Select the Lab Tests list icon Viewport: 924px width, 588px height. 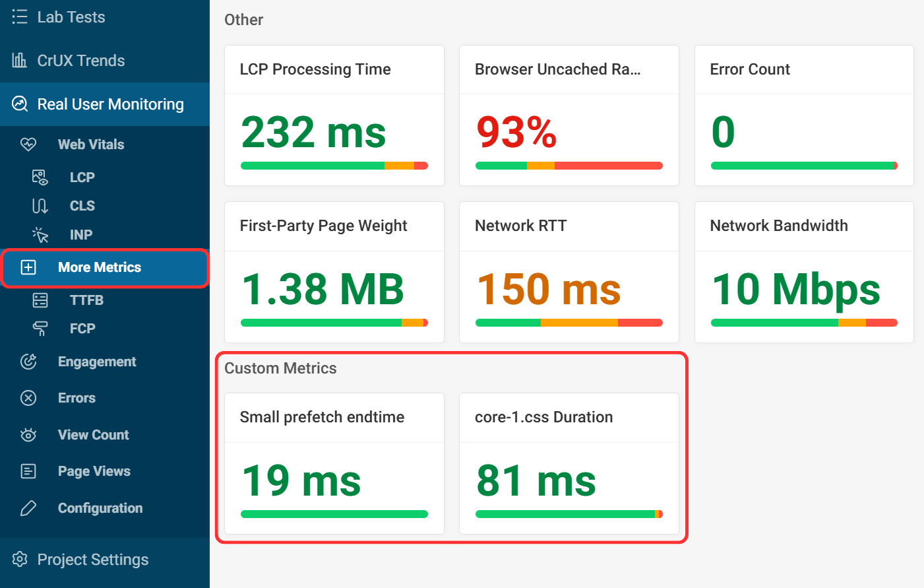click(20, 16)
